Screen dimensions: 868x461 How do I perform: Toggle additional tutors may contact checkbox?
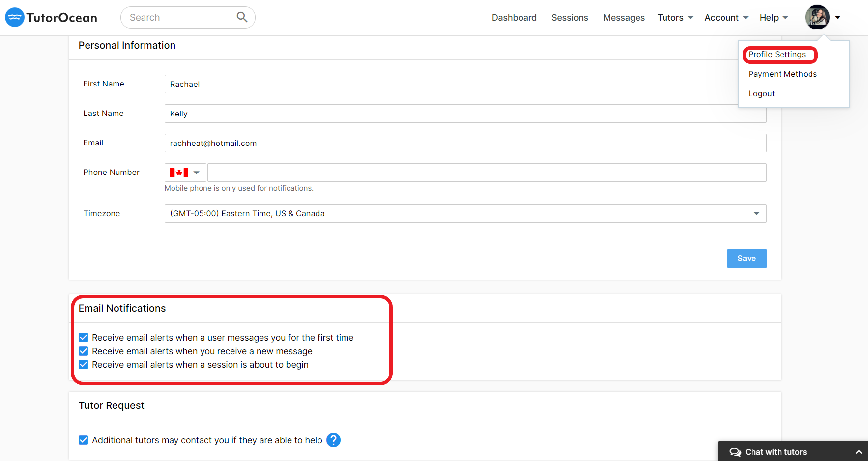(84, 440)
